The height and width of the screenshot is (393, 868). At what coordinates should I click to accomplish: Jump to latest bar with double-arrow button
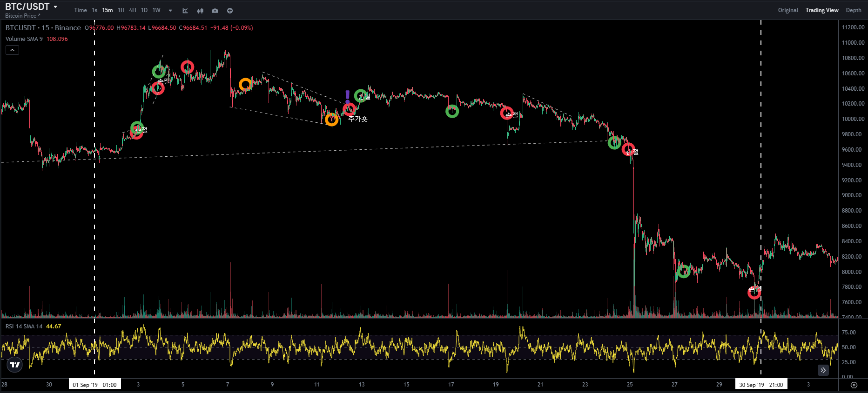pos(823,370)
